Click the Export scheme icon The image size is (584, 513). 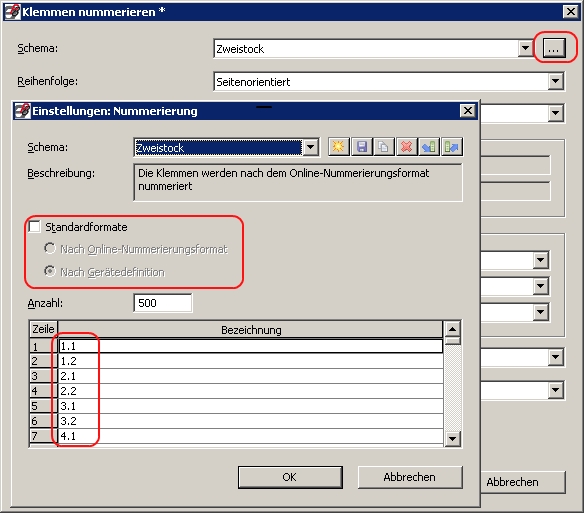(452, 146)
